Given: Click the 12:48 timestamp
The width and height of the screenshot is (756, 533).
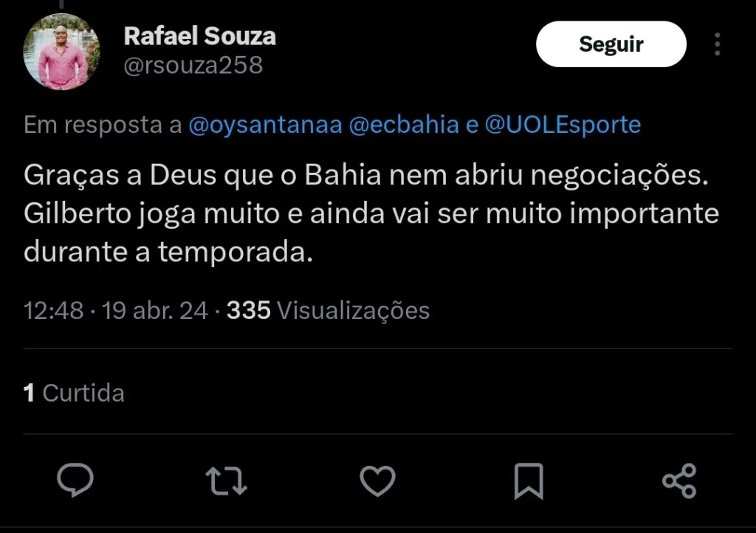Looking at the screenshot, I should tap(53, 310).
